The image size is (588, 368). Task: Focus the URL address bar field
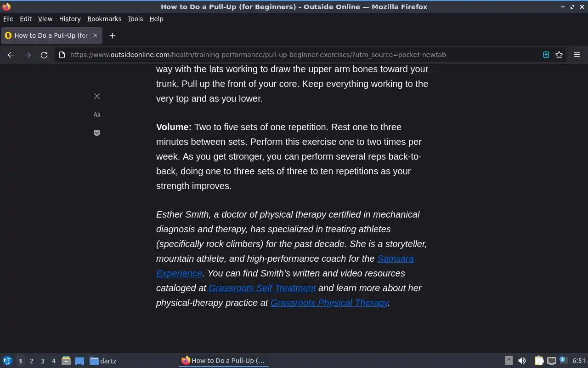(303, 55)
